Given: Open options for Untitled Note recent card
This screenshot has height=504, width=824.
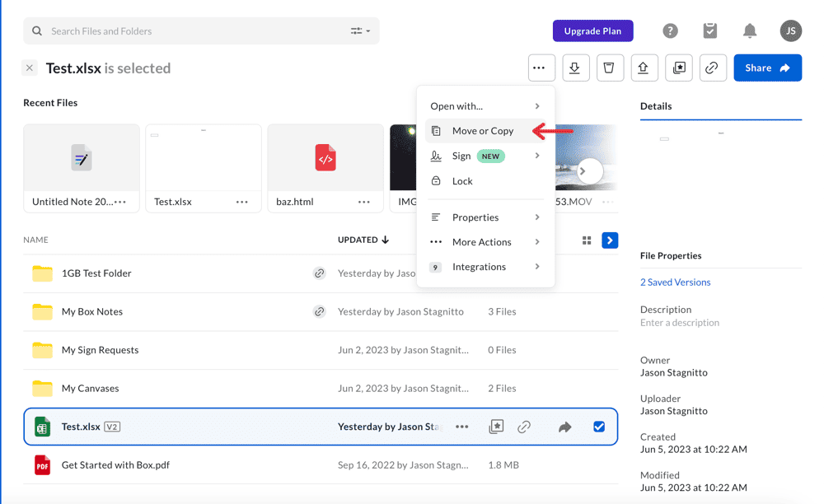Looking at the screenshot, I should (x=120, y=202).
